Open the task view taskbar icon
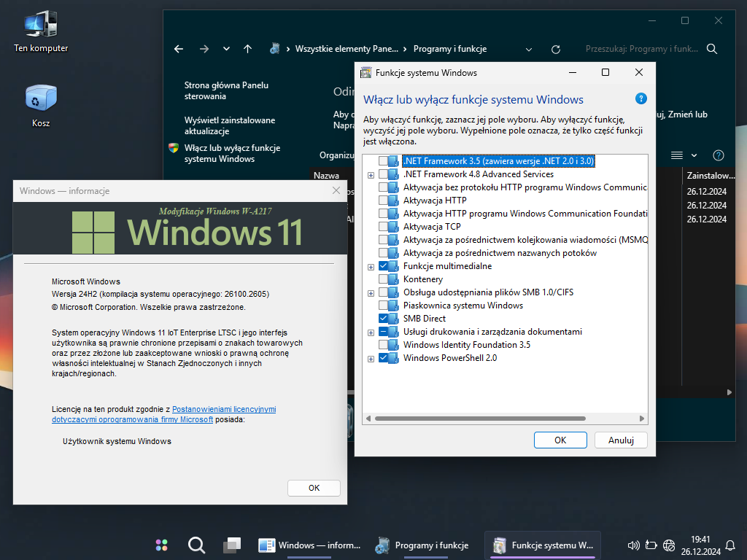This screenshot has height=560, width=747. 231,545
